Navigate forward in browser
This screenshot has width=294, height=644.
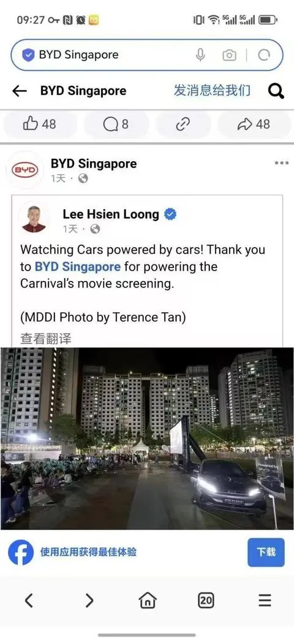89,600
